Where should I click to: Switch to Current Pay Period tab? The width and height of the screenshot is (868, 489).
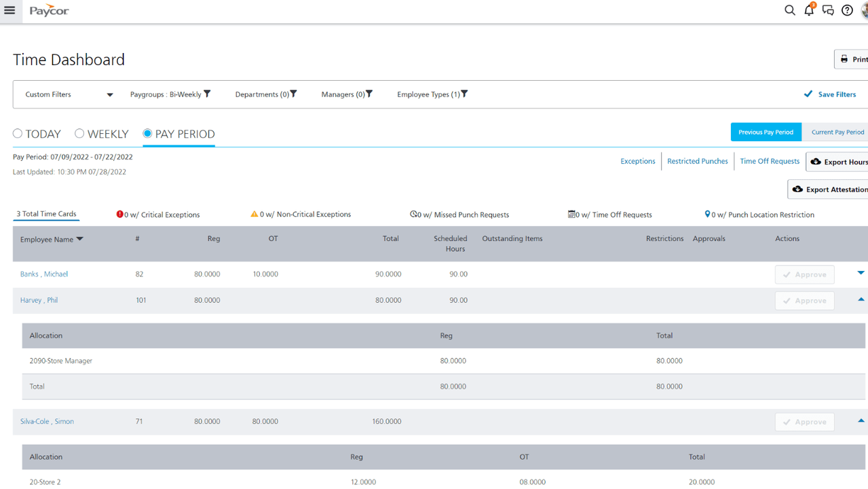click(x=837, y=132)
